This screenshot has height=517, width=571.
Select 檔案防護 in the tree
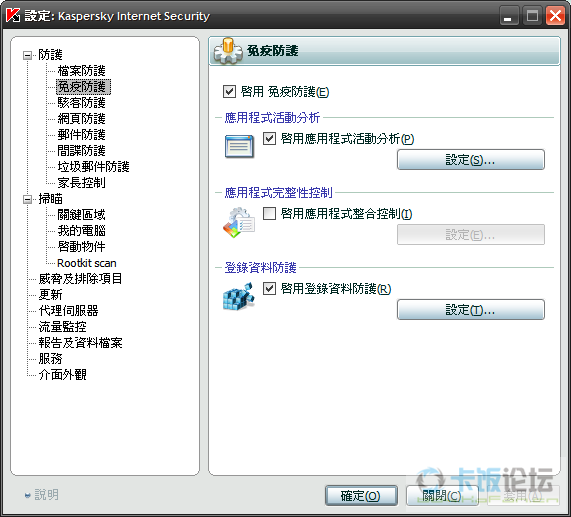coord(82,71)
